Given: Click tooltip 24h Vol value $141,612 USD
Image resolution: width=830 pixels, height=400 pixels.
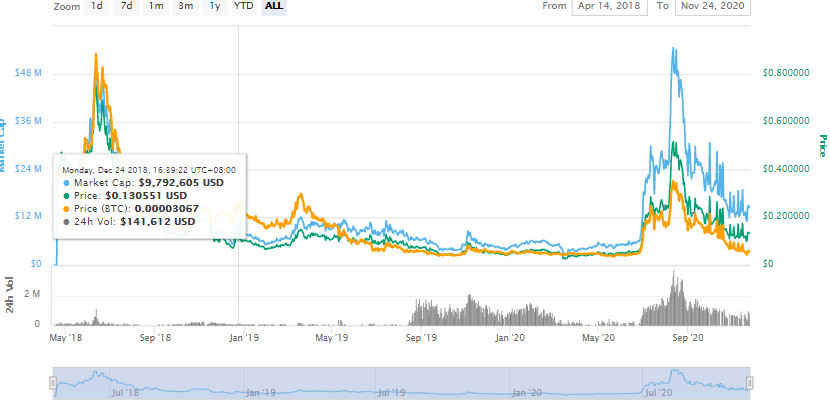Looking at the screenshot, I should click(158, 221).
